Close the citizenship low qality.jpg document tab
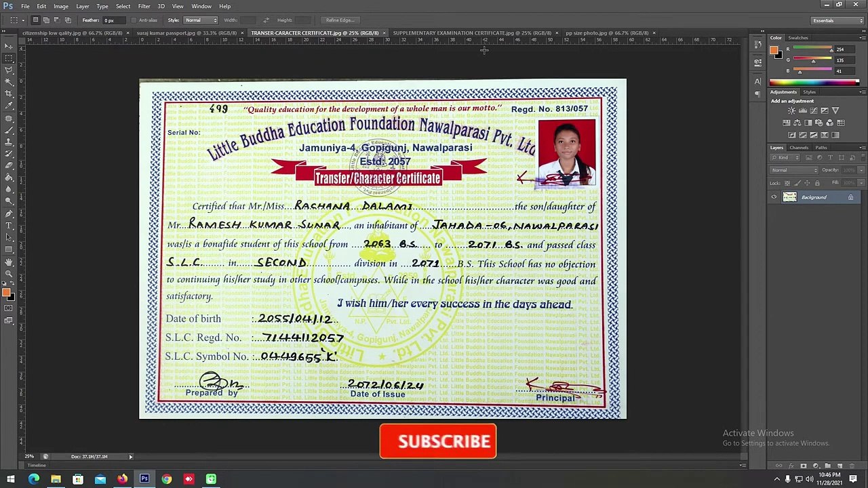 tap(127, 33)
